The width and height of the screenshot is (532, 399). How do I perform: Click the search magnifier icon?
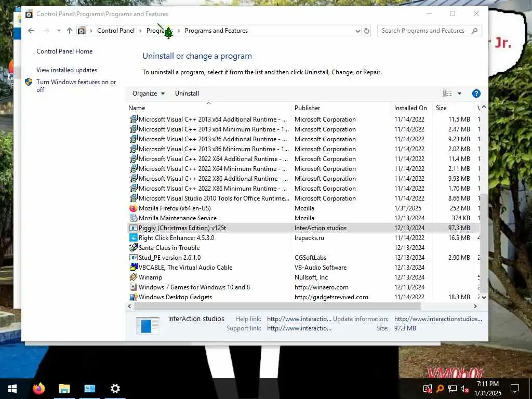click(475, 31)
